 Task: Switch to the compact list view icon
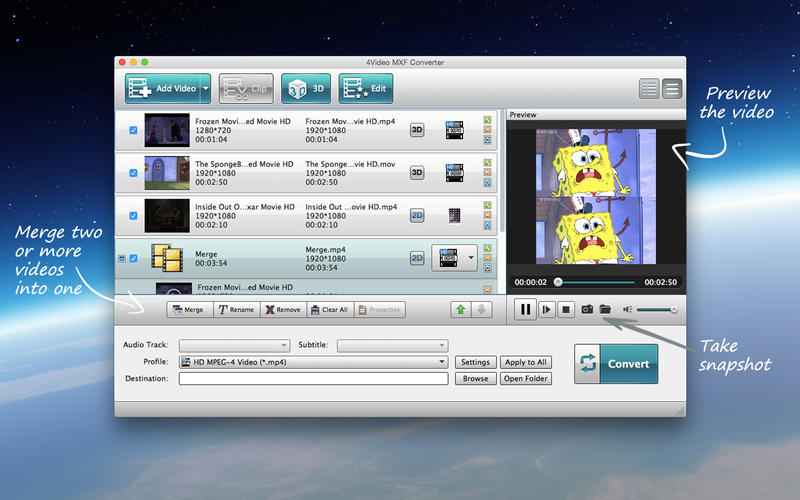(x=649, y=89)
